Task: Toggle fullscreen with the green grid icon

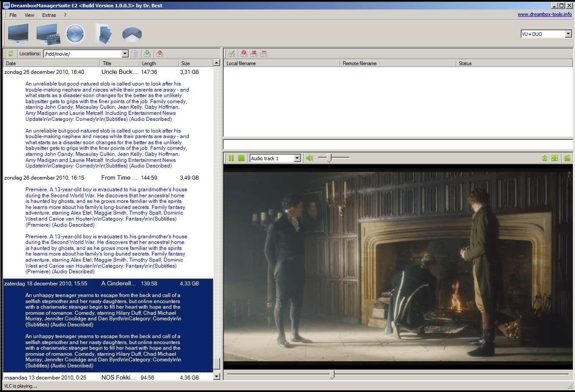Action: coord(555,158)
